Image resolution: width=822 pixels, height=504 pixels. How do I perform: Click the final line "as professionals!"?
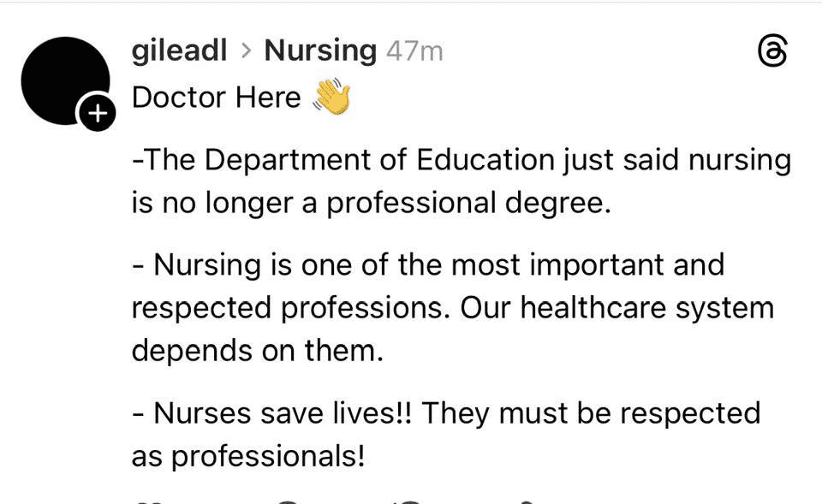tap(247, 456)
